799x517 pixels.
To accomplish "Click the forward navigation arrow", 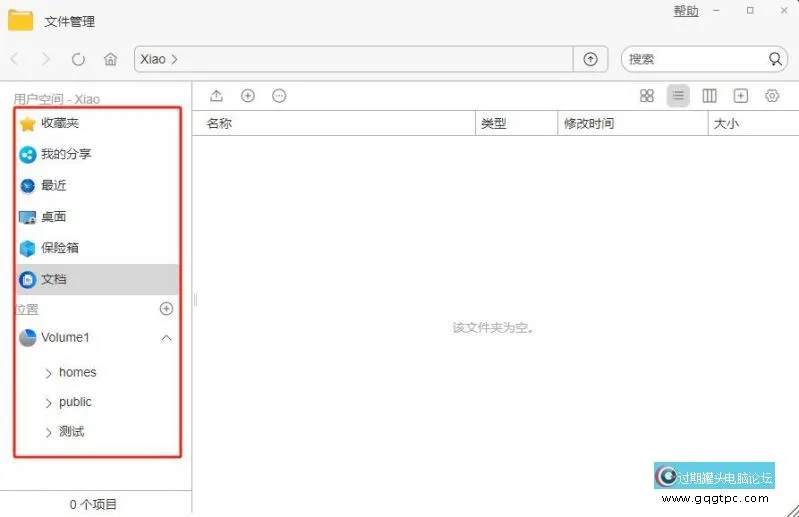I will coord(46,59).
